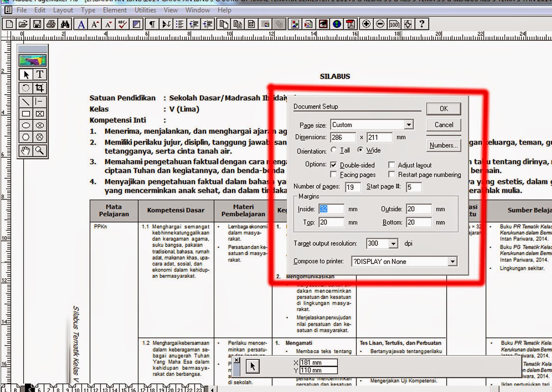Enable the Facing pages checkbox
Image resolution: width=552 pixels, height=392 pixels.
coord(334,174)
